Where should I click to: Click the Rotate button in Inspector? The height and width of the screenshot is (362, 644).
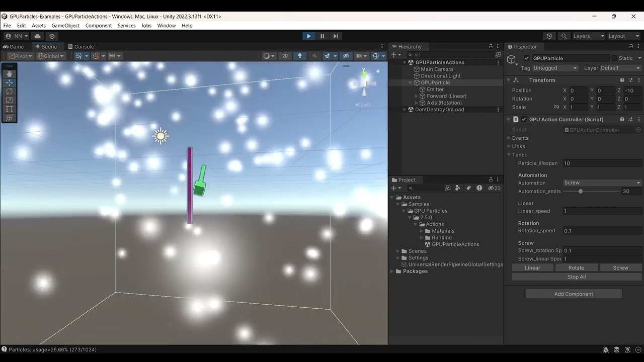tap(576, 268)
